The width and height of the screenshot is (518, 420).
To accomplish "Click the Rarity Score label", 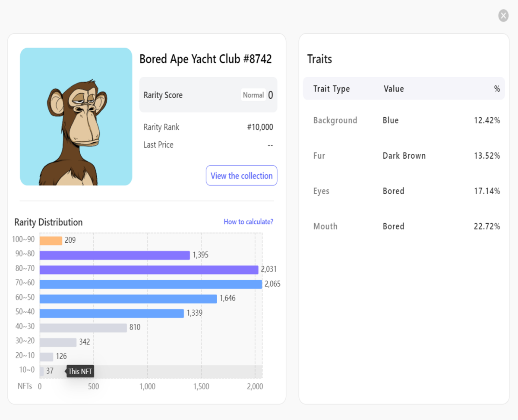I will pos(163,95).
